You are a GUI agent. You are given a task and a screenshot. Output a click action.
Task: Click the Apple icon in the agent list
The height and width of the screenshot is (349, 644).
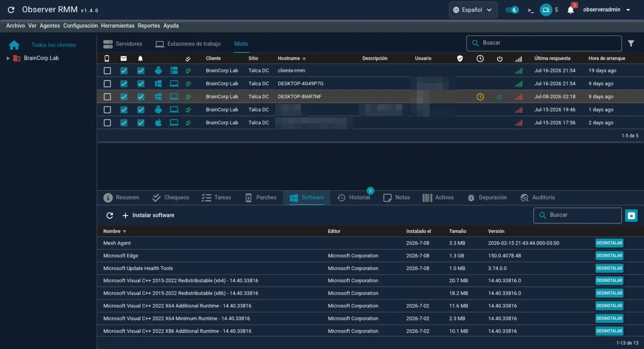(x=158, y=122)
